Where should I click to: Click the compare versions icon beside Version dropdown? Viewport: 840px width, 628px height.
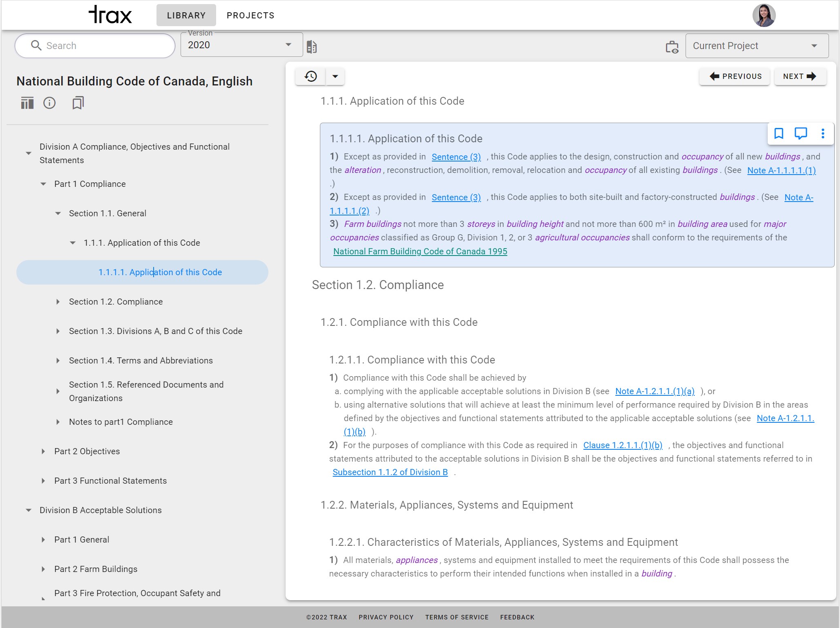tap(311, 47)
